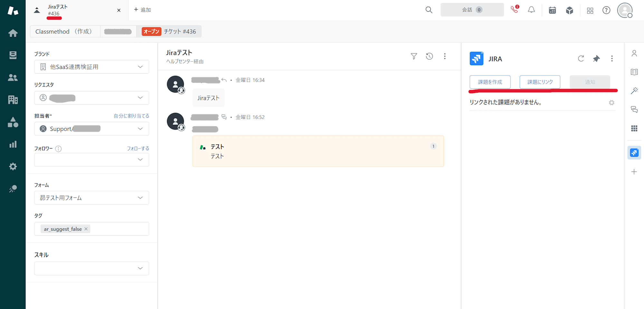Image resolution: width=644 pixels, height=309 pixels.
Task: Open the phone call icon with alert
Action: [x=515, y=9]
